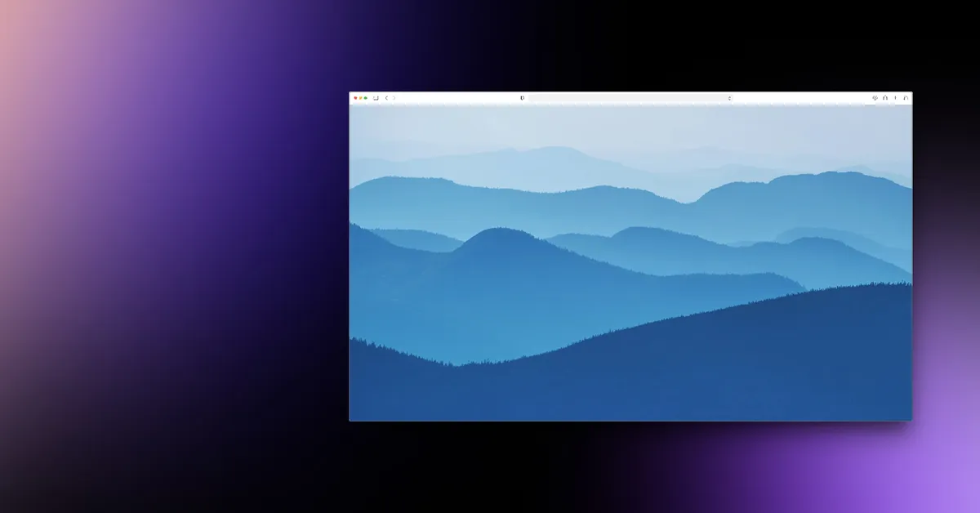
Task: Go back with the left chevron
Action: point(386,98)
